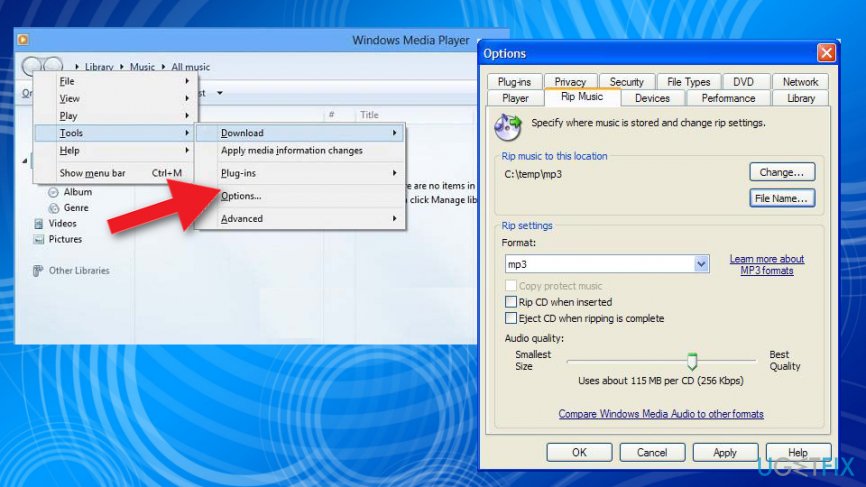Click the Pictures library icon

(38, 239)
